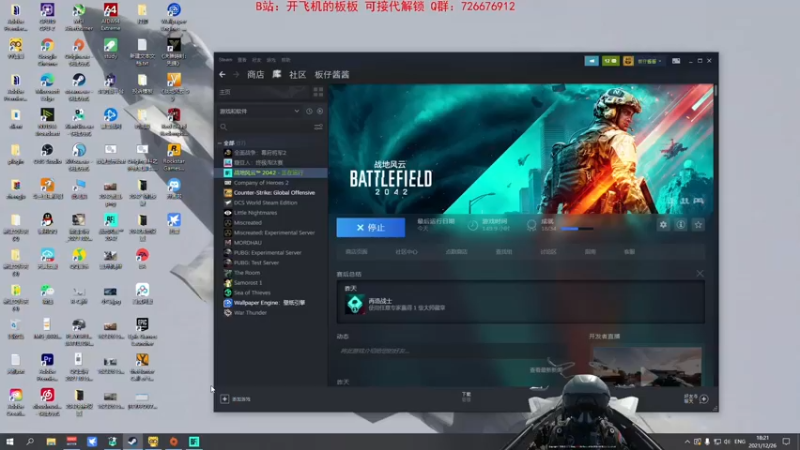Click Counter-Strike: Global Offensive game icon

point(228,193)
